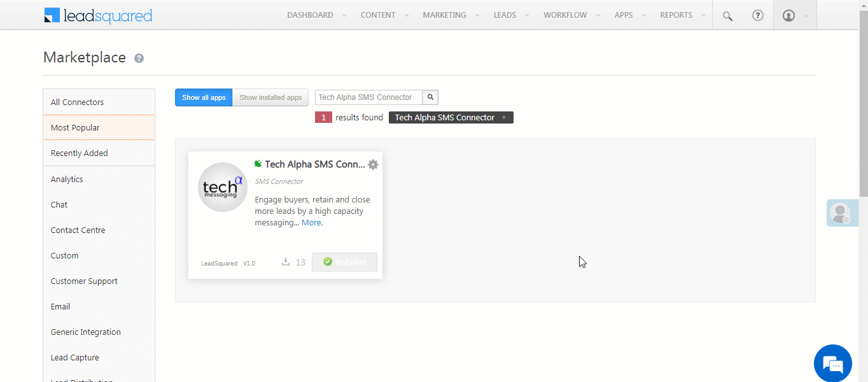The image size is (868, 382).
Task: Expand the Reports dropdown menu
Action: (683, 15)
